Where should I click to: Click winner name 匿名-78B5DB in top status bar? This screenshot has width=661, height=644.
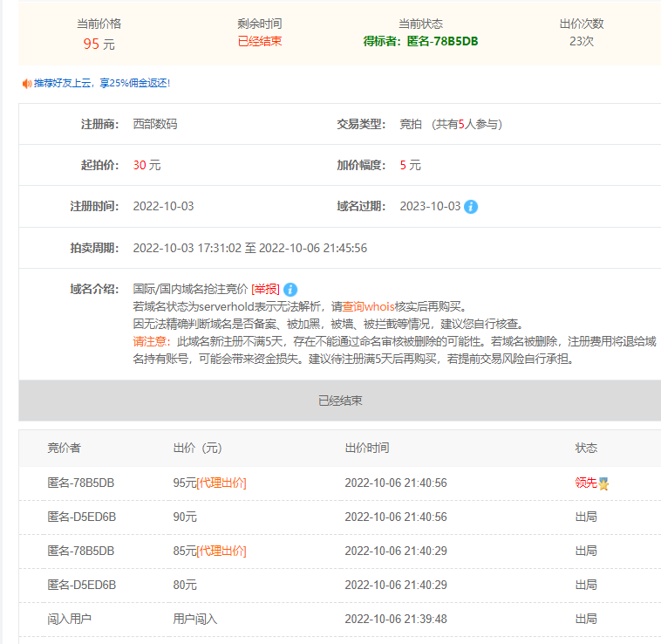coord(442,41)
